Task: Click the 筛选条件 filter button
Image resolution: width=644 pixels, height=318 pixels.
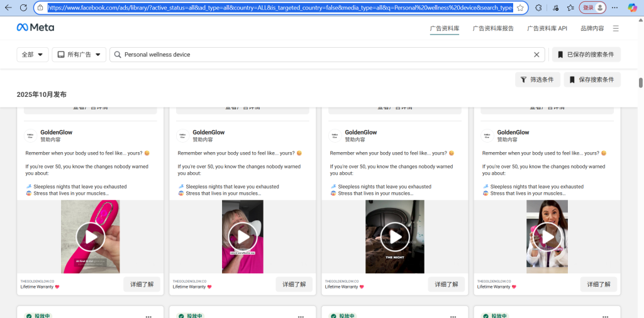Action: 537,80
